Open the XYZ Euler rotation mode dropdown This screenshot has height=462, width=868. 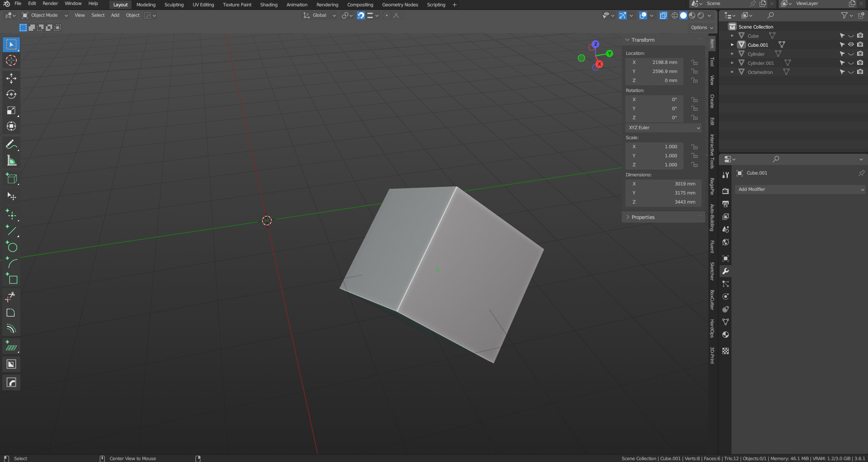[x=663, y=128]
